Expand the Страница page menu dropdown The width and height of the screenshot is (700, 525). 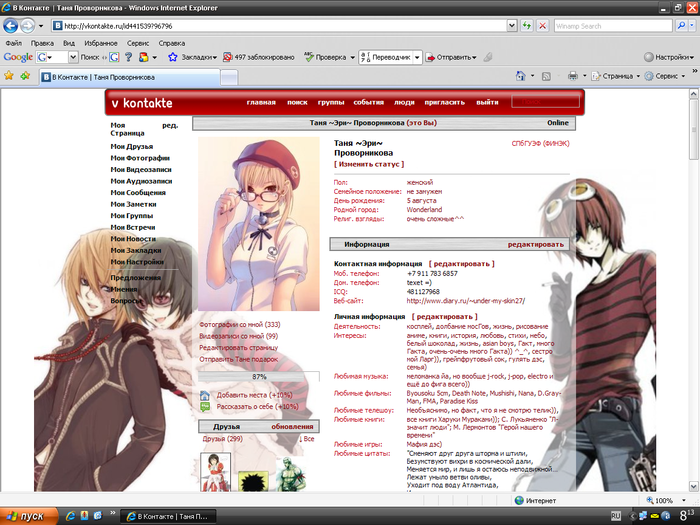click(x=638, y=76)
